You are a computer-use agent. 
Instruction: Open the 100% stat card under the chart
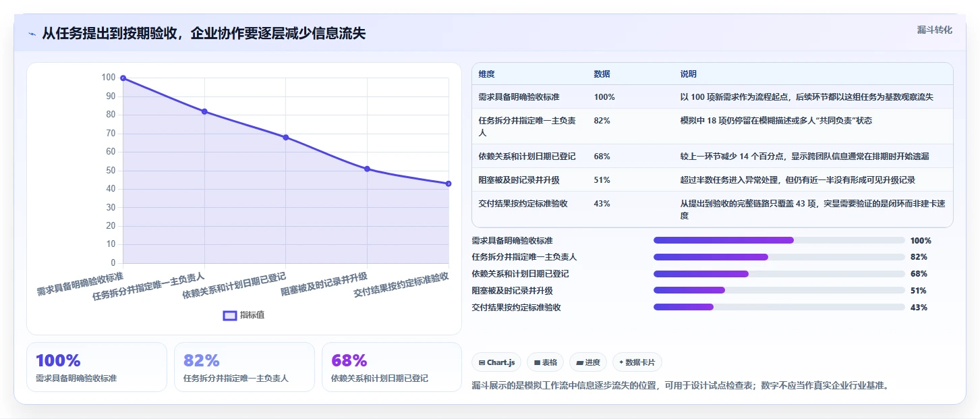pyautogui.click(x=96, y=367)
